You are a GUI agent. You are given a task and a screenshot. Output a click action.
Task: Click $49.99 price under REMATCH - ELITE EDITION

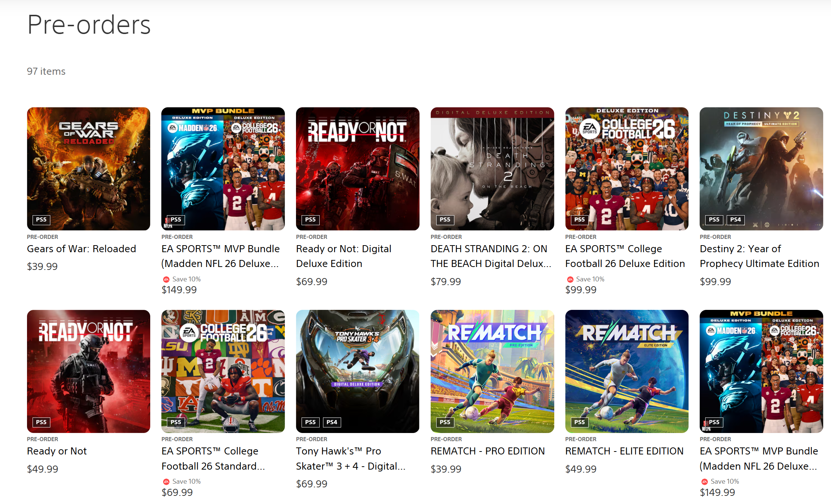[581, 469]
